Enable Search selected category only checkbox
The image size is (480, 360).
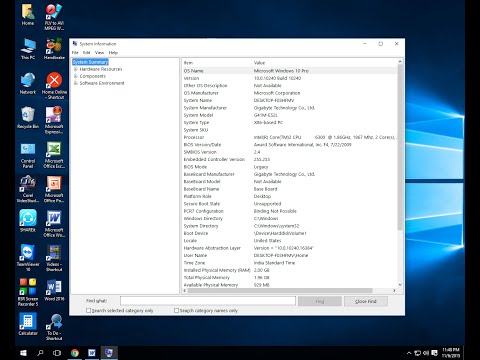[88, 310]
